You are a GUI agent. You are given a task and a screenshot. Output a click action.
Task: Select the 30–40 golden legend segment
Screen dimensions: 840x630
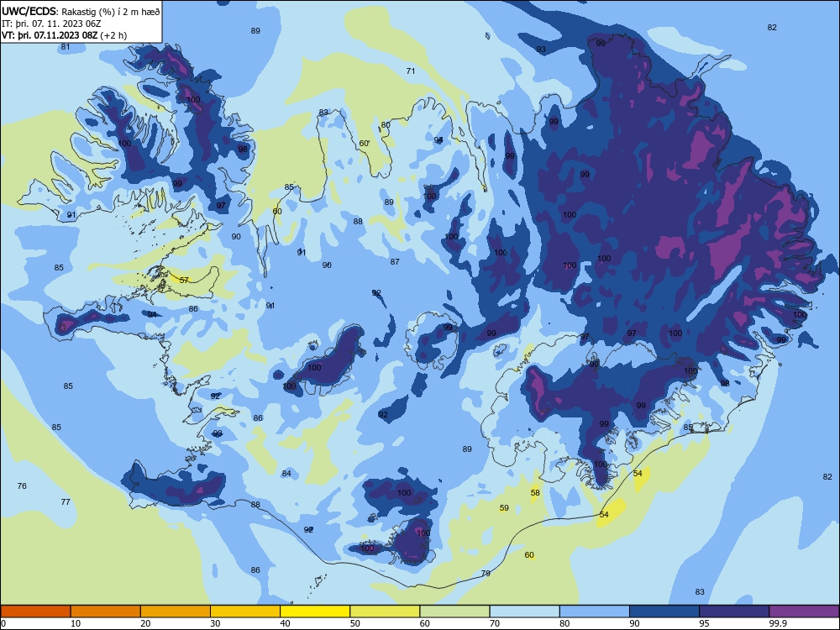[x=245, y=612]
